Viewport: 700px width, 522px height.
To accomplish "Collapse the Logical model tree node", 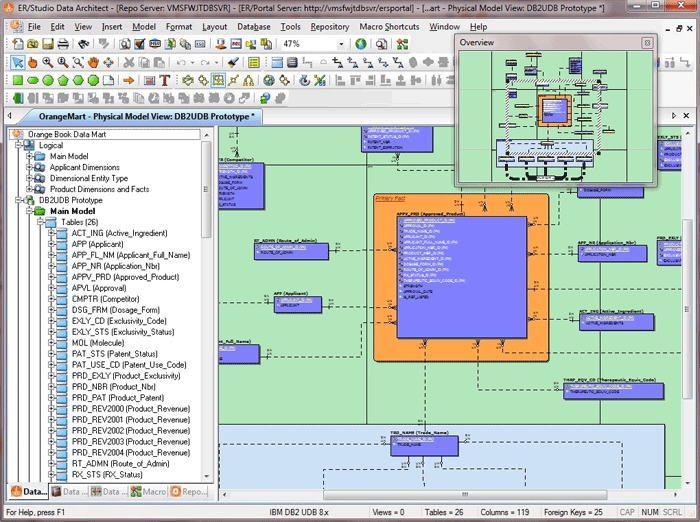I will (x=18, y=145).
